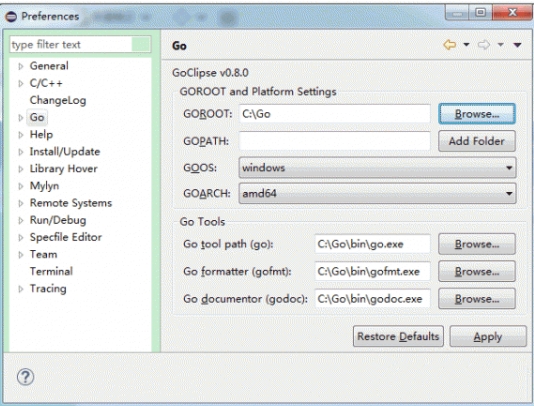Expand the C/C++ preferences node
This screenshot has width=534, height=406.
[21, 83]
